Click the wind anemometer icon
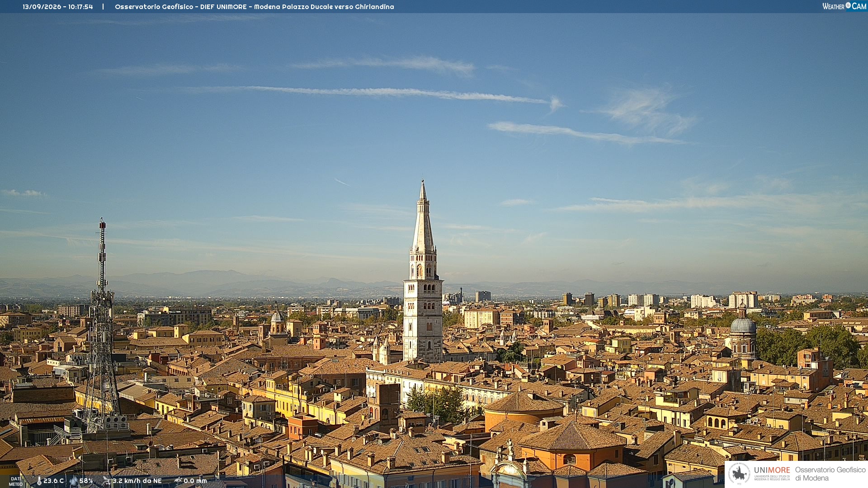 pyautogui.click(x=107, y=481)
